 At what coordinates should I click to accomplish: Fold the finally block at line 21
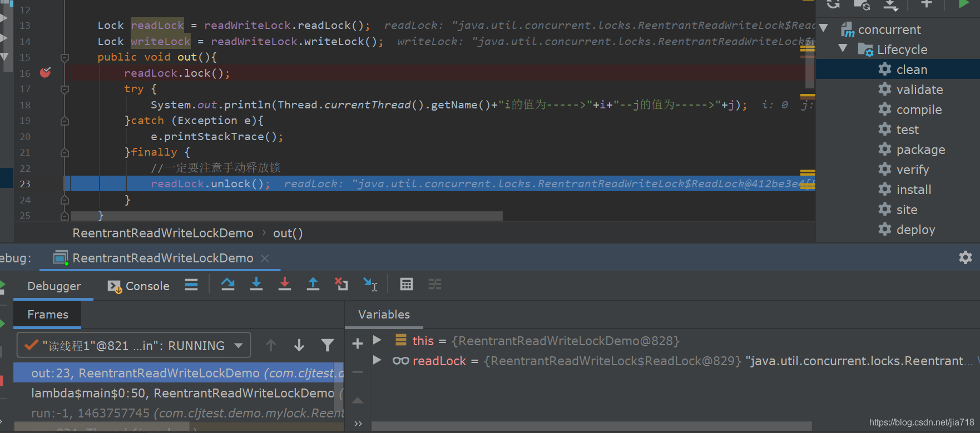65,152
